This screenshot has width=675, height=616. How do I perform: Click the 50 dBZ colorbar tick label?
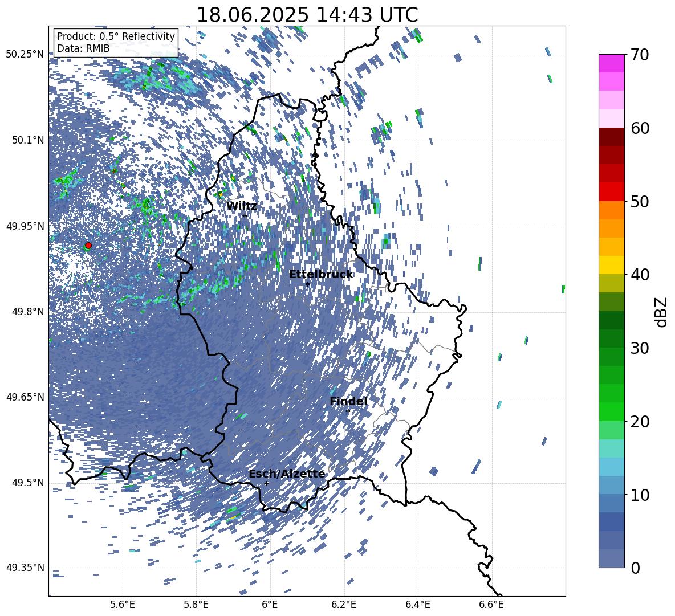click(640, 202)
